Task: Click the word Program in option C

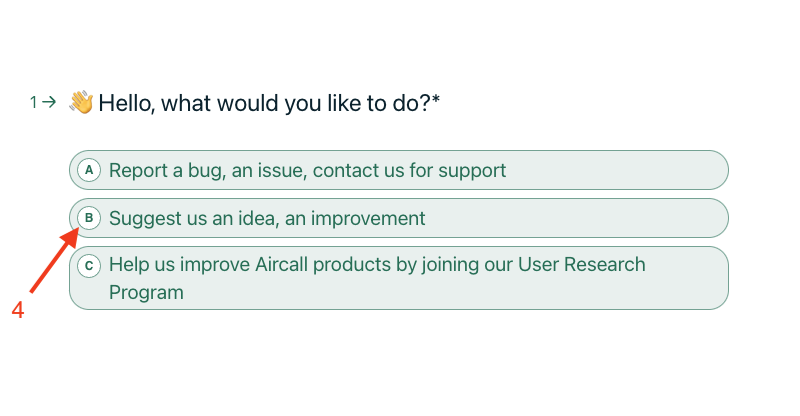Action: click(146, 292)
